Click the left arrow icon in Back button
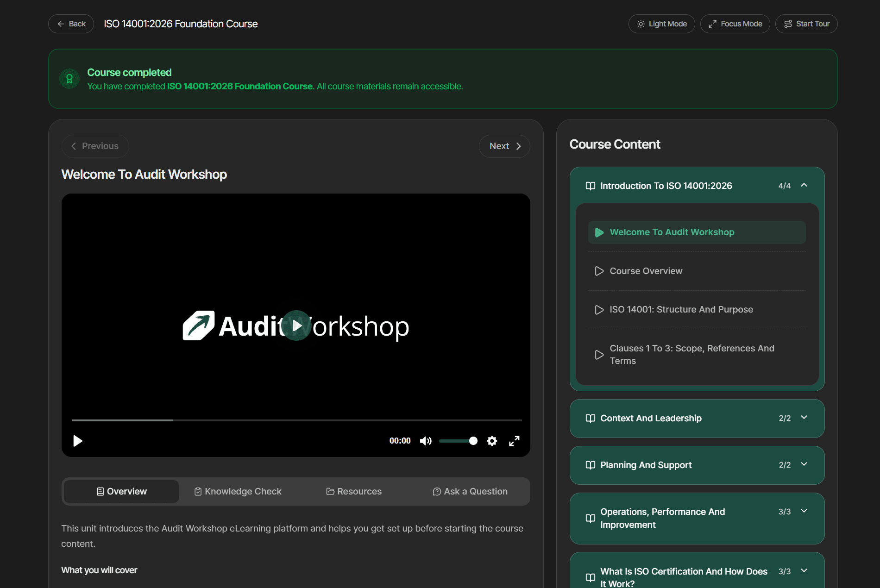The height and width of the screenshot is (588, 880). click(x=61, y=24)
